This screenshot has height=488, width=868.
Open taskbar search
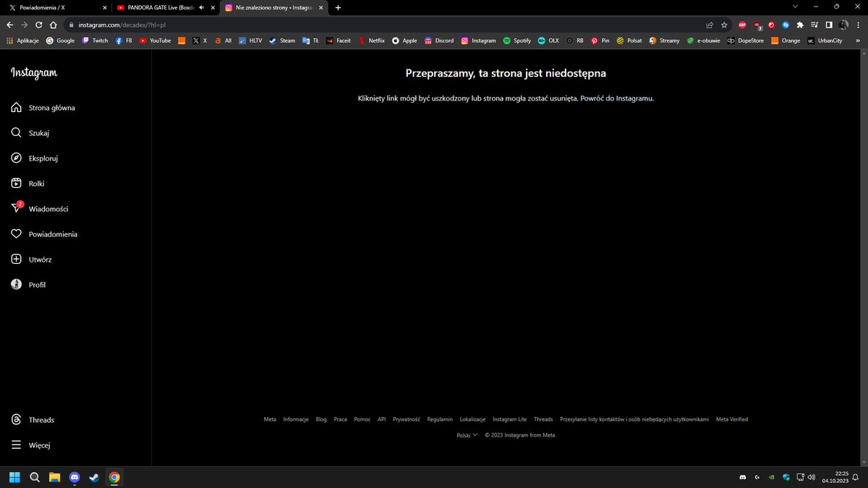point(34,477)
